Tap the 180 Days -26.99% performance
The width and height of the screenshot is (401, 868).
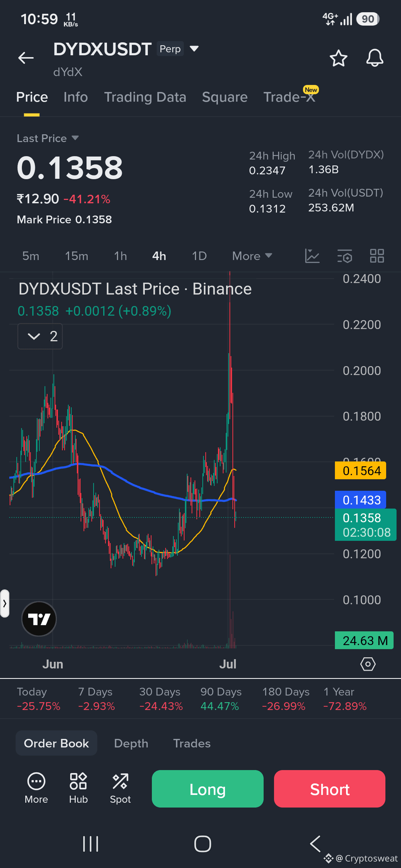point(286,699)
